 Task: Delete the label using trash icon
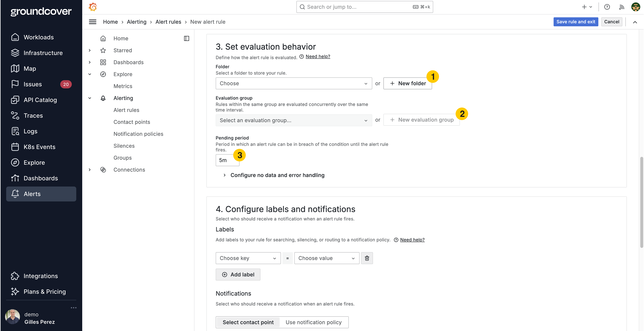pyautogui.click(x=367, y=258)
